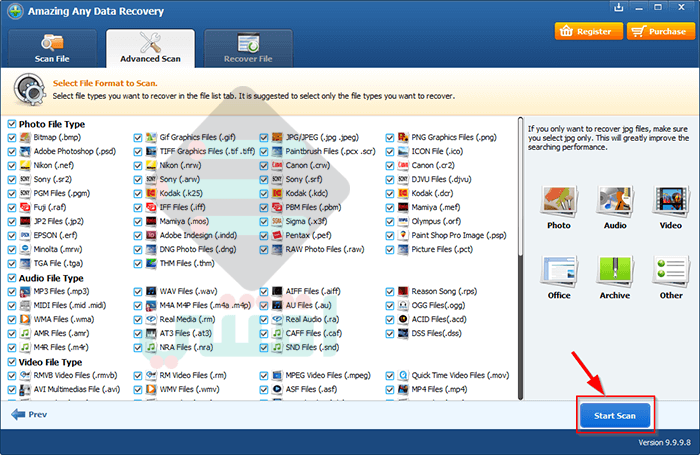This screenshot has width=700, height=455.
Task: Click the Quick Time Video Files icon
Action: tap(403, 375)
